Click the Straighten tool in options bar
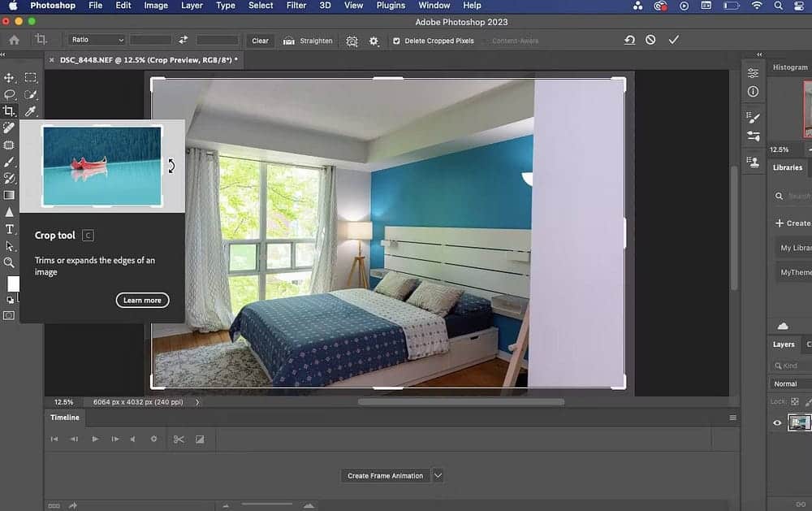Viewport: 812px width, 511px height. [x=308, y=41]
